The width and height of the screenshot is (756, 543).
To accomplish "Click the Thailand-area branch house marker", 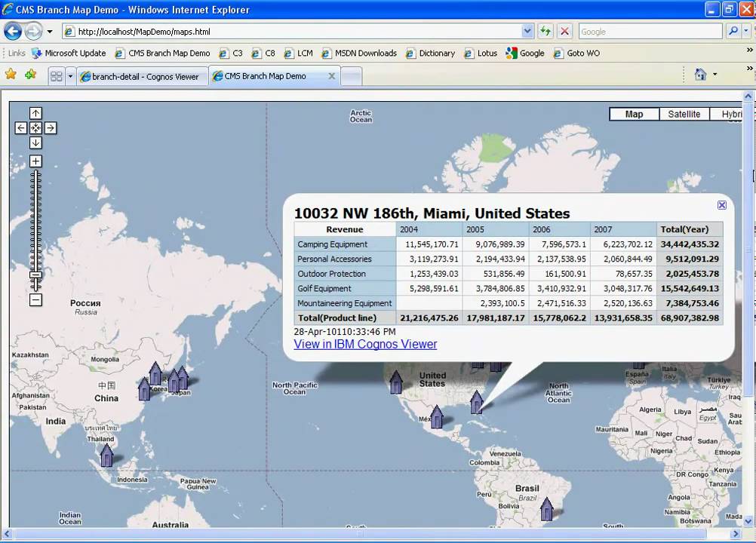I will click(x=106, y=456).
